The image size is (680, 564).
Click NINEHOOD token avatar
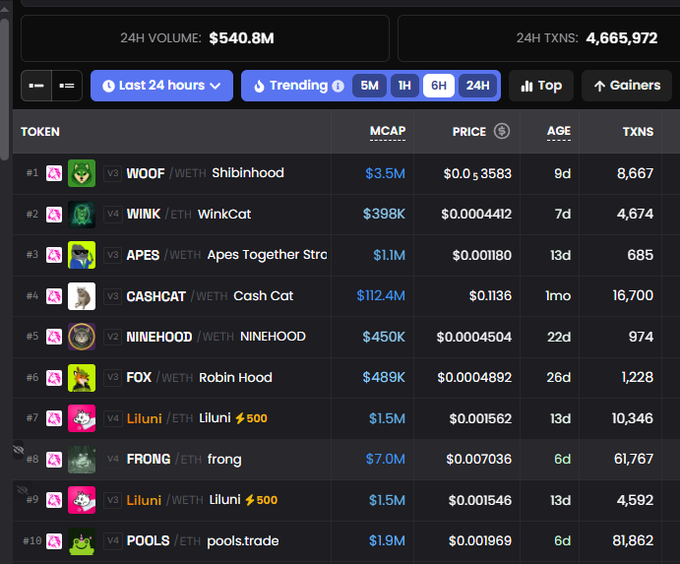(82, 337)
